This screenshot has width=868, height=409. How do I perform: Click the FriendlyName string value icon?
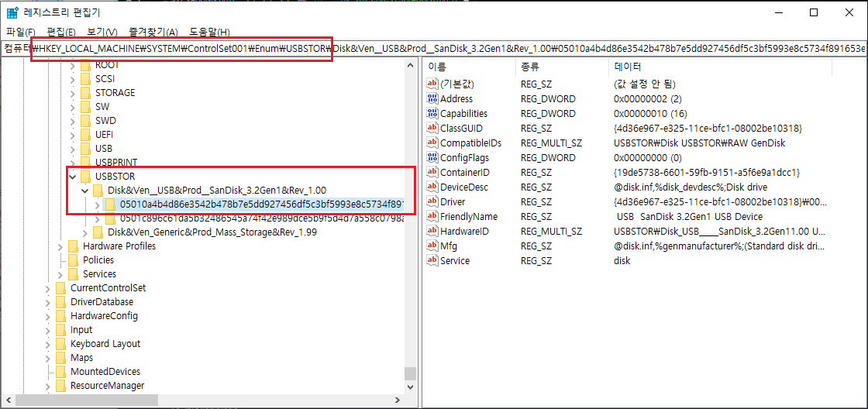[432, 216]
